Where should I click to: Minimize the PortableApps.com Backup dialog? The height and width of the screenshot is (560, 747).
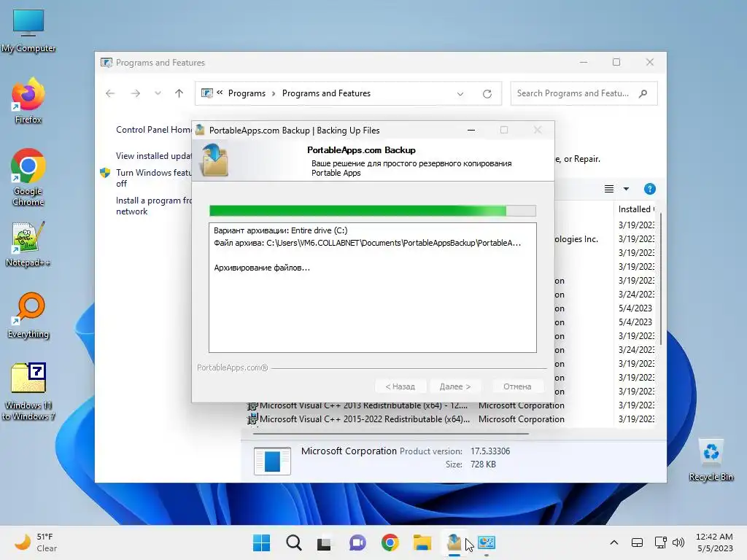pos(471,130)
